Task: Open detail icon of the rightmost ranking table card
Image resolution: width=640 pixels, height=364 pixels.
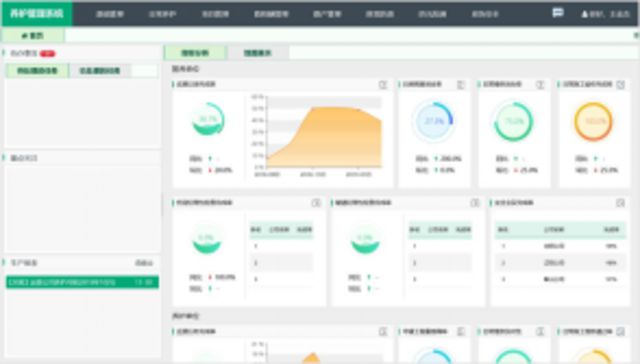Action: pos(620,203)
